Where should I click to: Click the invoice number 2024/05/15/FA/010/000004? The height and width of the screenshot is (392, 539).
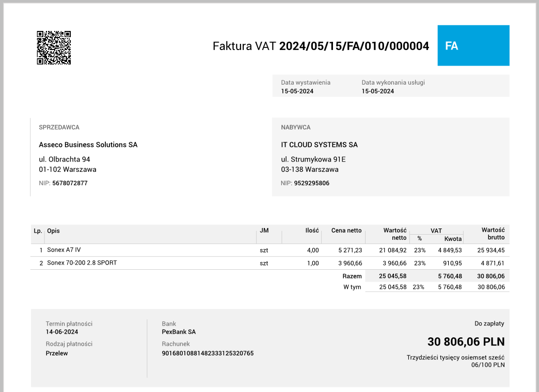point(354,46)
